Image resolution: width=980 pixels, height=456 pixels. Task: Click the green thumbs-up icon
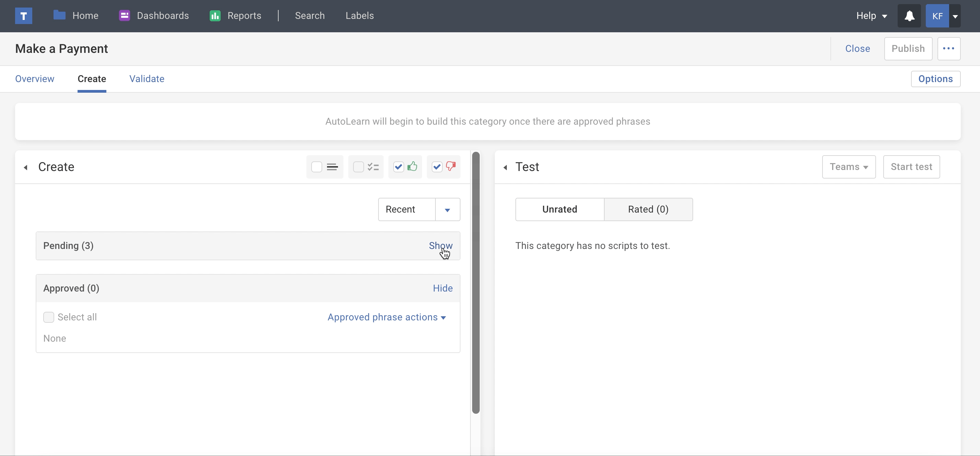click(412, 166)
